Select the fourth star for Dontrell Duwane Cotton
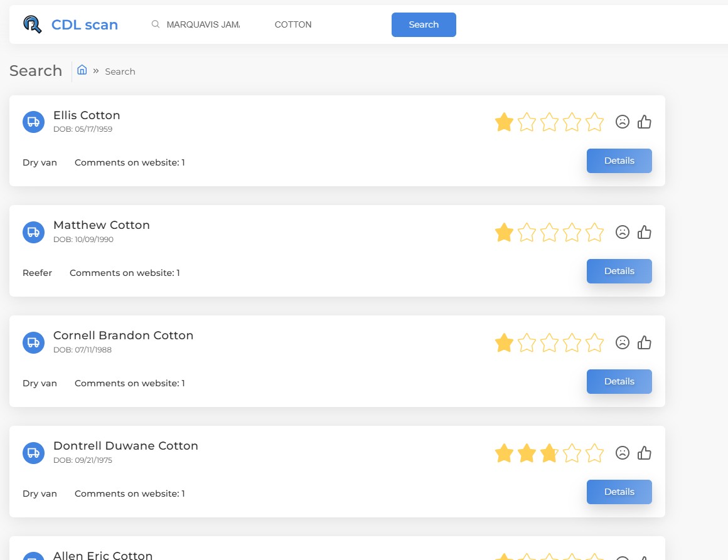The width and height of the screenshot is (728, 560). tap(572, 453)
